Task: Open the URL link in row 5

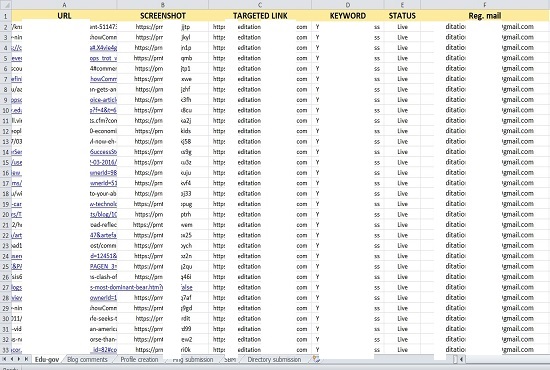Action: click(x=64, y=58)
